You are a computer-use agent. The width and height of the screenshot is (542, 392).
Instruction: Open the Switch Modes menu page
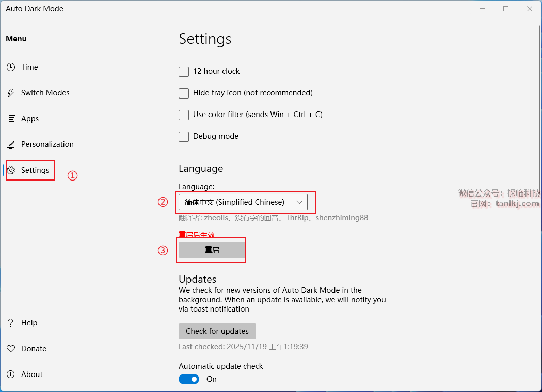tap(45, 93)
